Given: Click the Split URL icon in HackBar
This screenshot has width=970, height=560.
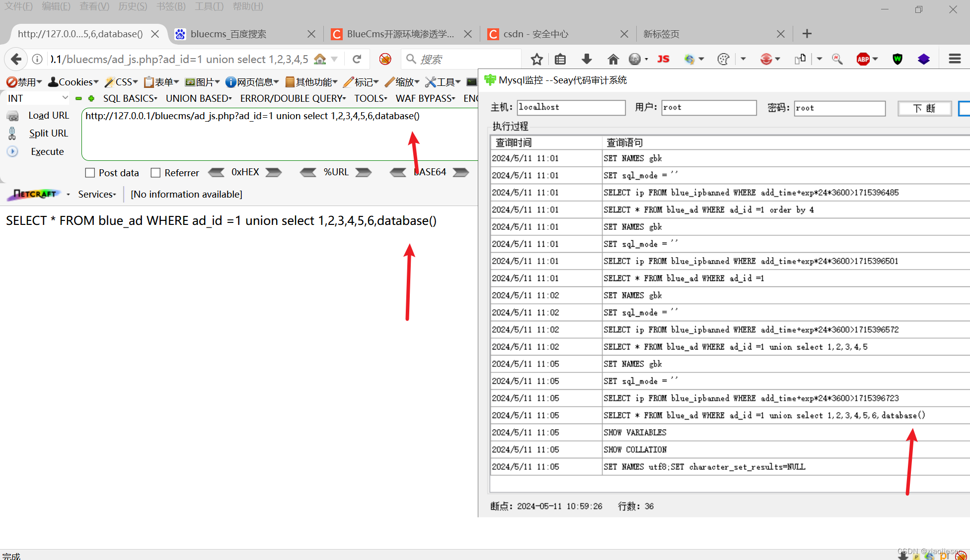Looking at the screenshot, I should point(12,133).
